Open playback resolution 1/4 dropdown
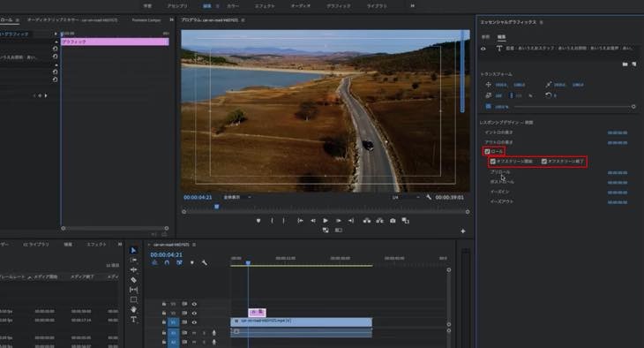The width and height of the screenshot is (644, 348). (406, 198)
